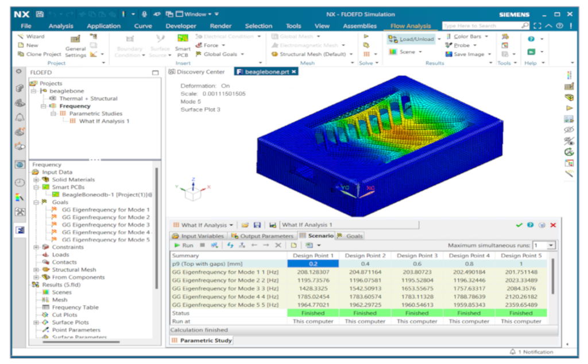Click Clone Project in the ribbon
This screenshot has height=364, width=588.
pos(39,54)
